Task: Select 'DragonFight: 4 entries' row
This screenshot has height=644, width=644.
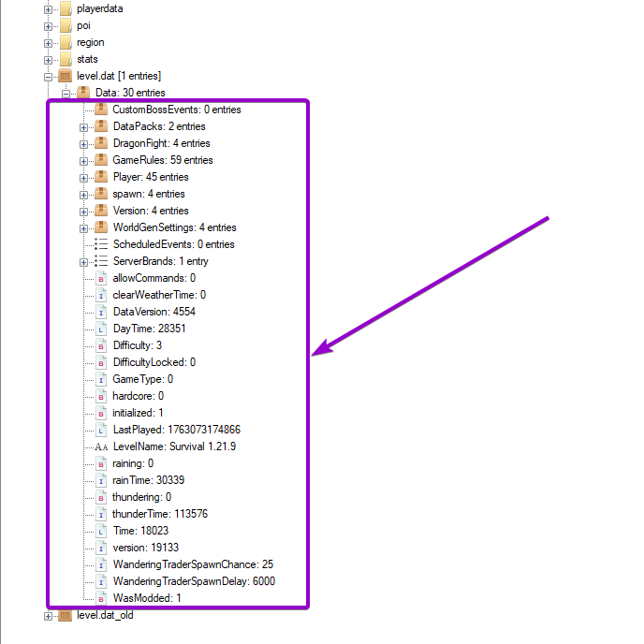Action: pos(161,143)
